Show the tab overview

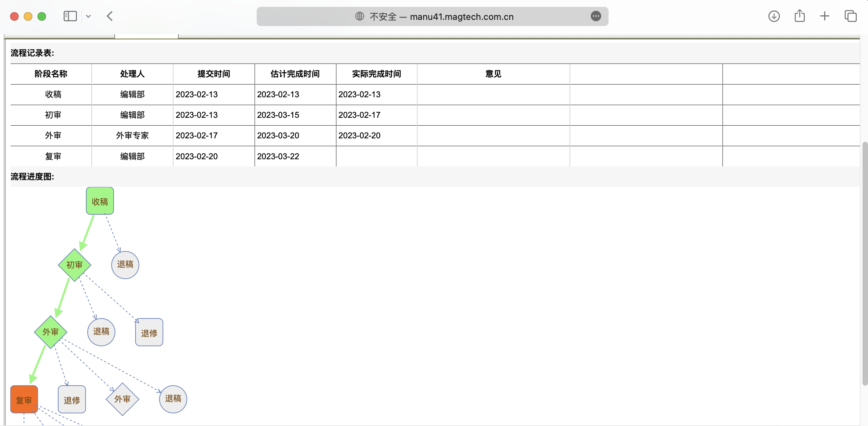850,16
